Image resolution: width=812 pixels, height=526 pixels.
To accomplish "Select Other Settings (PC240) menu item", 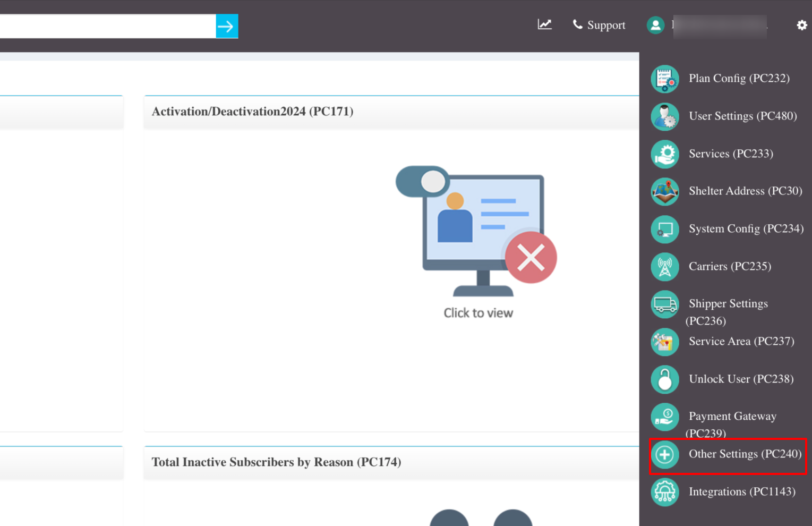I will click(728, 456).
